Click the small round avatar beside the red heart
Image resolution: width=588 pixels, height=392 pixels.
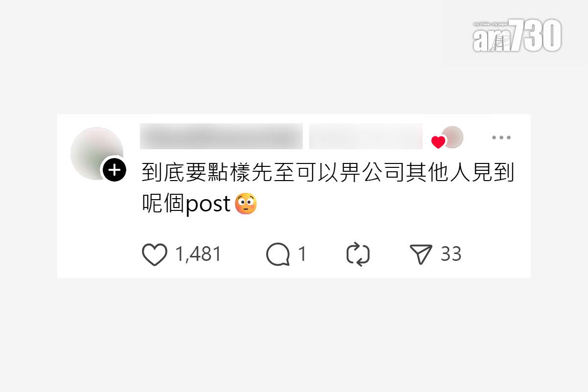pos(452,137)
